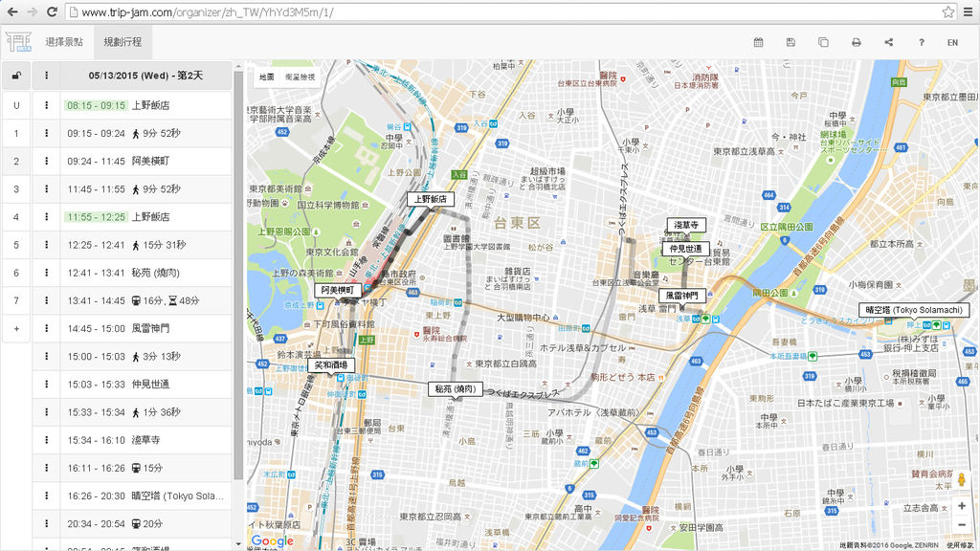Zoom in the map with plus control
The width and height of the screenshot is (980, 551).
(x=961, y=506)
